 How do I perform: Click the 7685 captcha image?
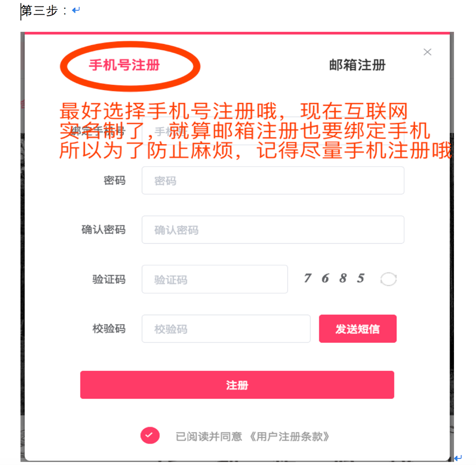click(334, 278)
